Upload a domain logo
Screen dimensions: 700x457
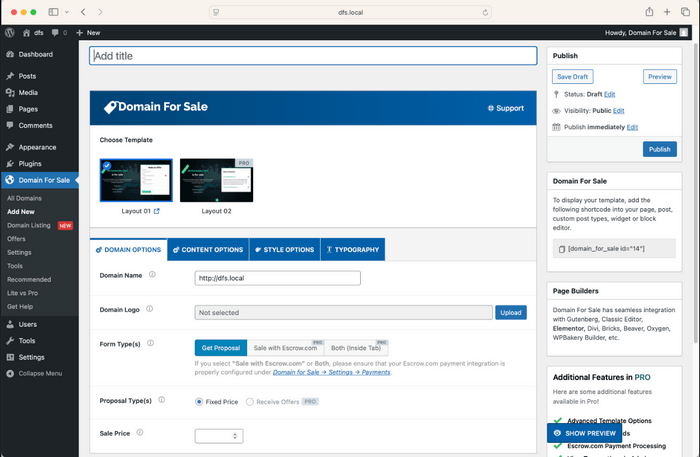pyautogui.click(x=511, y=312)
